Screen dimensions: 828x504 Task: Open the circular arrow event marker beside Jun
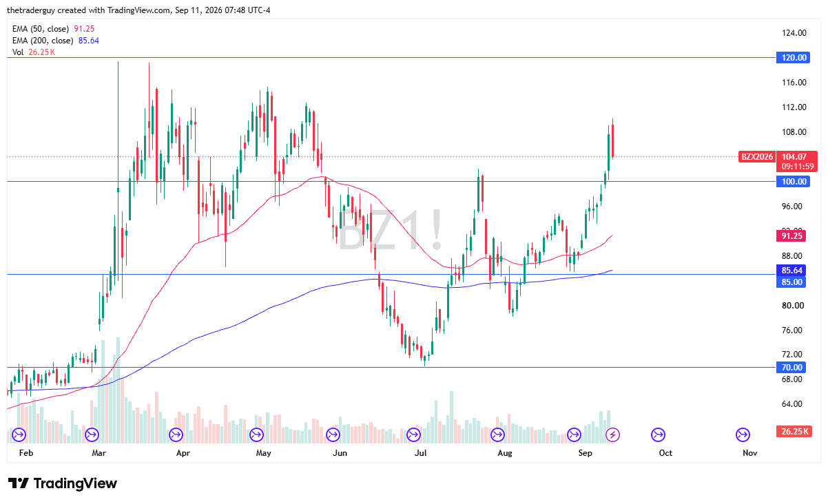click(x=333, y=434)
